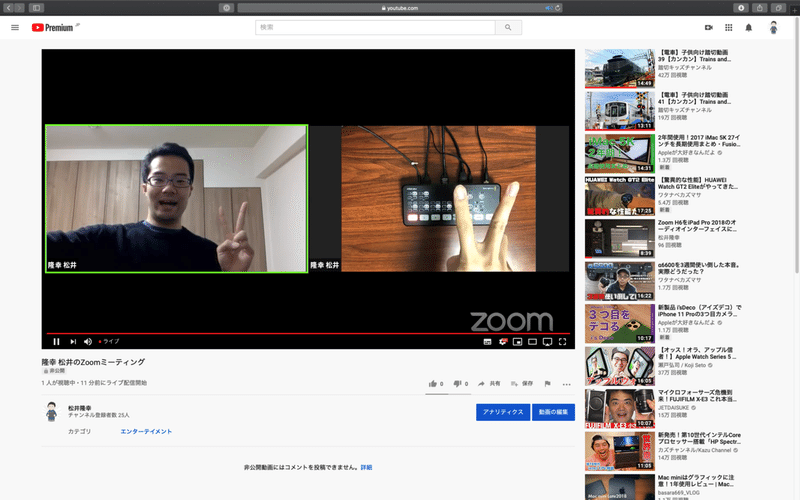The height and width of the screenshot is (500, 800).
Task: Open the YouTube hamburger guide menu
Action: click(15, 28)
